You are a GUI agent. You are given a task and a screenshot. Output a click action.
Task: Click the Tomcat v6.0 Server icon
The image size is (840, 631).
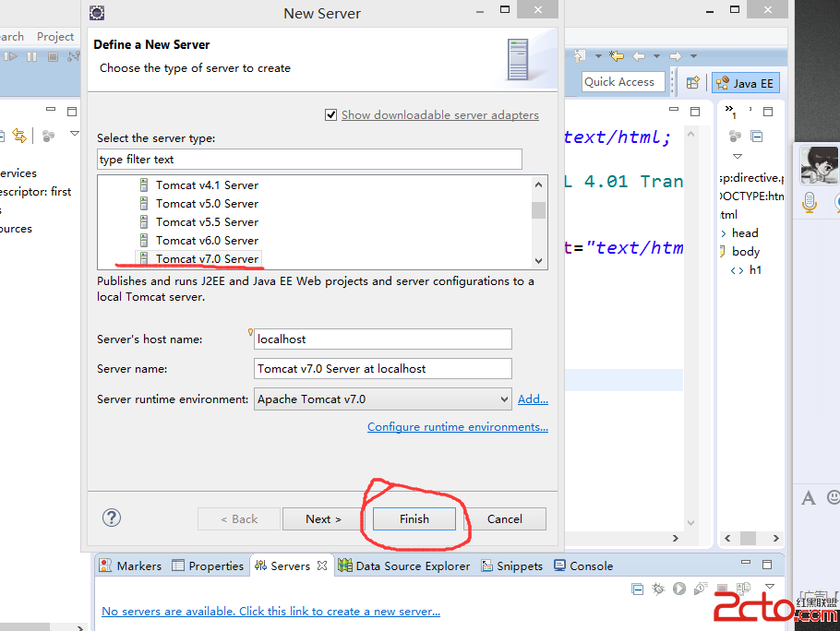point(144,240)
